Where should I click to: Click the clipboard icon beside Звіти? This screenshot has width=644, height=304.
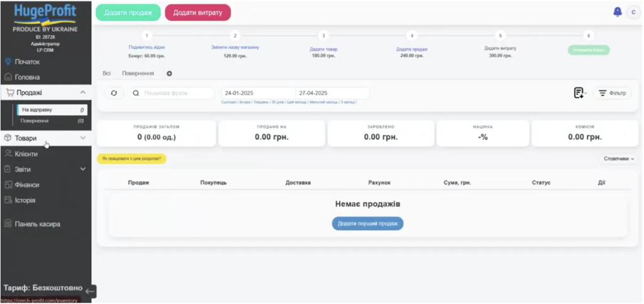(x=8, y=169)
